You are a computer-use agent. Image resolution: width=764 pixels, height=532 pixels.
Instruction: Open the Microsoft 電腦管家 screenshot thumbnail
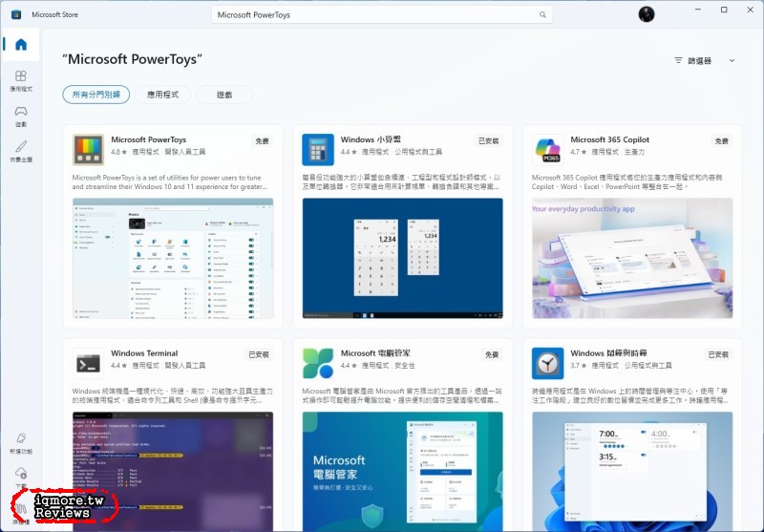coord(402,472)
